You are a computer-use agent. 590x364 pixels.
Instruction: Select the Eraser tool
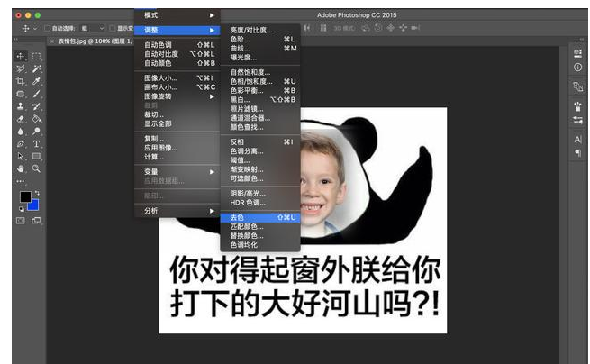pyautogui.click(x=21, y=119)
